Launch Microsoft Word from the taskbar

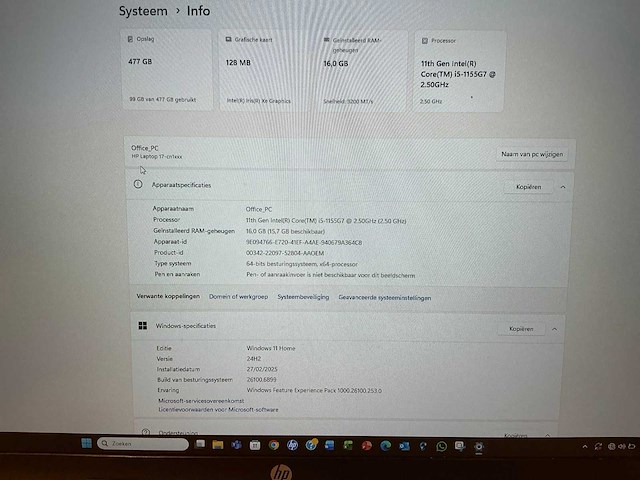point(329,445)
